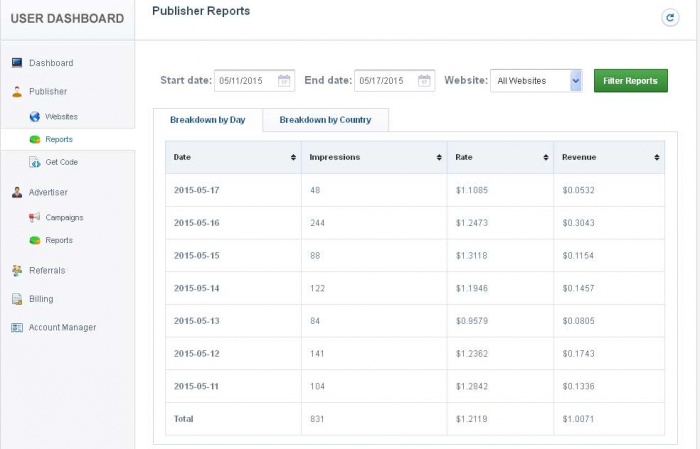Switch to Breakdown by Country tab
Screen dimensions: 700x449
(325, 120)
